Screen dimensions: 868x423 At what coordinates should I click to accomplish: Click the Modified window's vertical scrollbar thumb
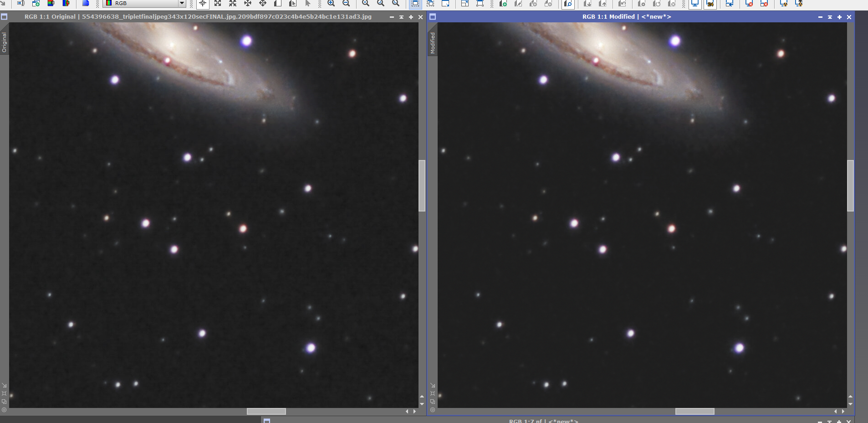[851, 186]
